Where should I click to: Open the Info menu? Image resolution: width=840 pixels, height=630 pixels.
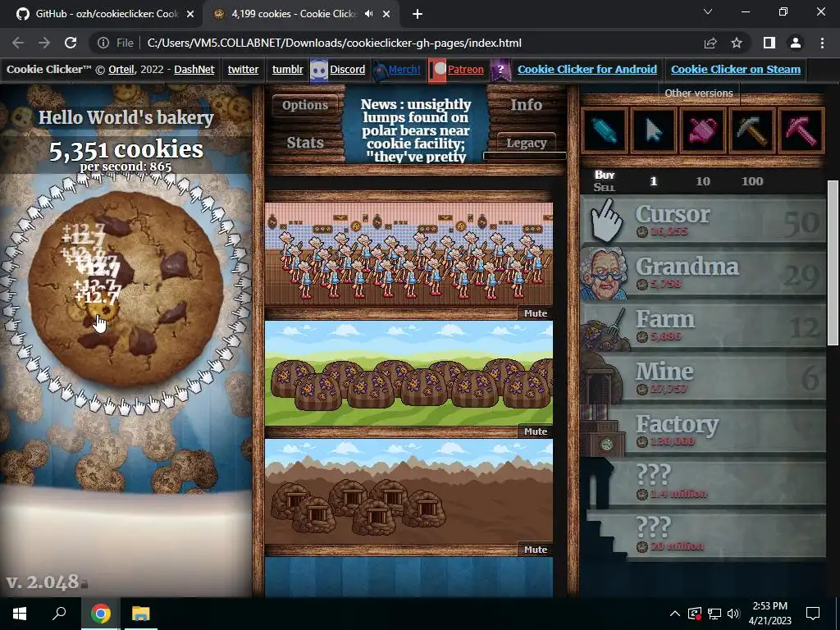(526, 105)
